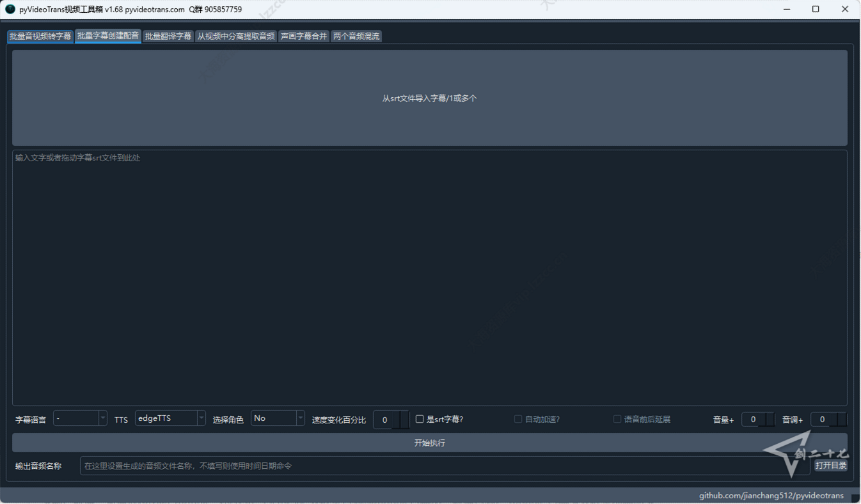Switch to 声画字幕合并 tab
This screenshot has width=861, height=504.
[x=304, y=36]
